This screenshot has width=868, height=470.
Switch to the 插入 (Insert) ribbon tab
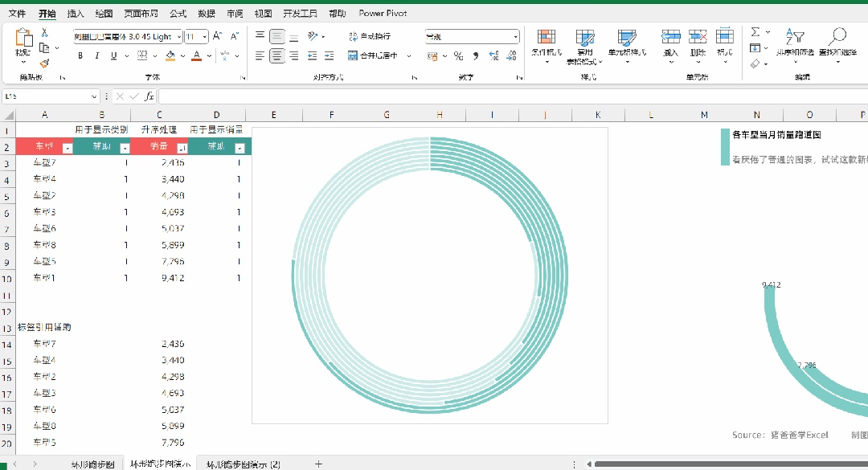click(76, 14)
